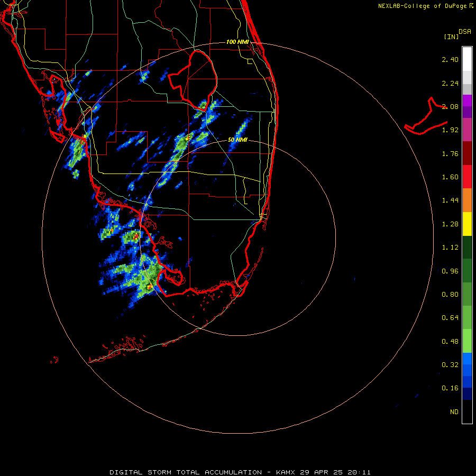
Task: Select the 0.64 legend value
Action: pyautogui.click(x=450, y=318)
